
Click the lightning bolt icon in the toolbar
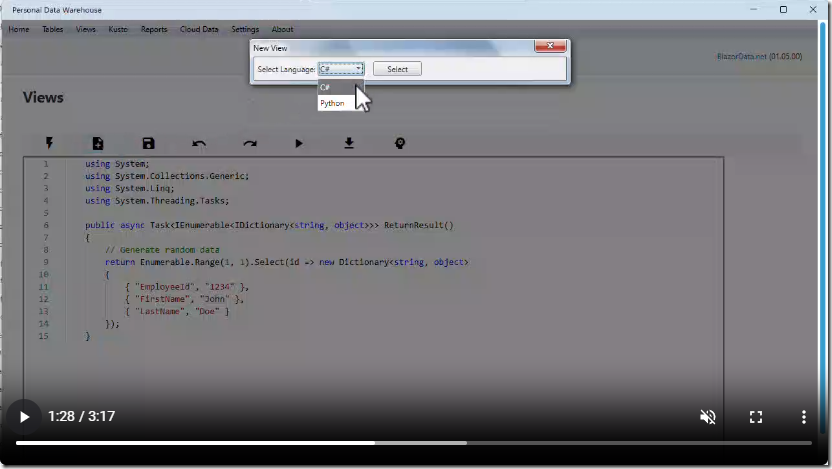tap(49, 143)
